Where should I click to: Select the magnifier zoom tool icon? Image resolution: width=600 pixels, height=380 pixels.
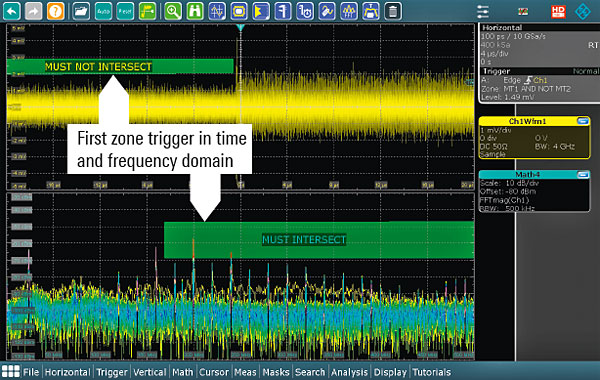pos(173,11)
